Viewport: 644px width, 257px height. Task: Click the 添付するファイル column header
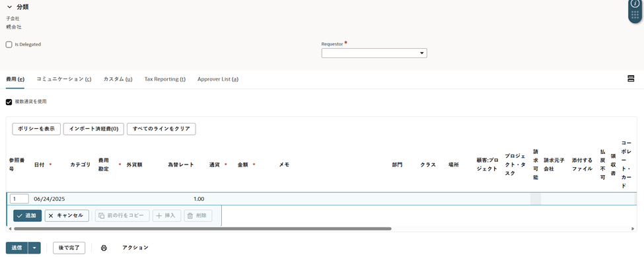(583, 165)
